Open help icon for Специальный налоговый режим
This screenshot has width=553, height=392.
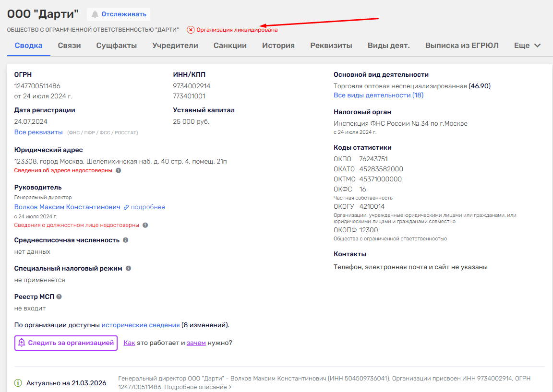(128, 268)
